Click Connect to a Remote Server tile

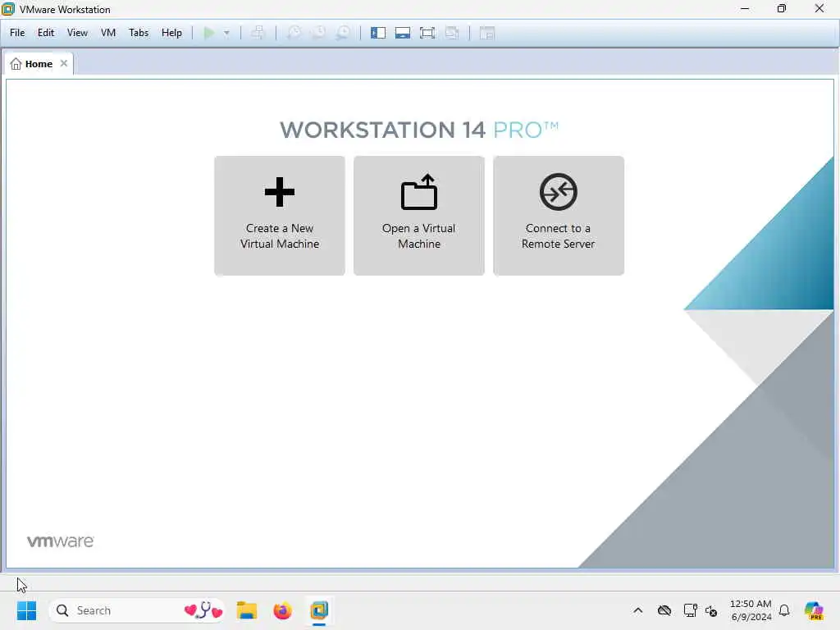click(x=558, y=216)
